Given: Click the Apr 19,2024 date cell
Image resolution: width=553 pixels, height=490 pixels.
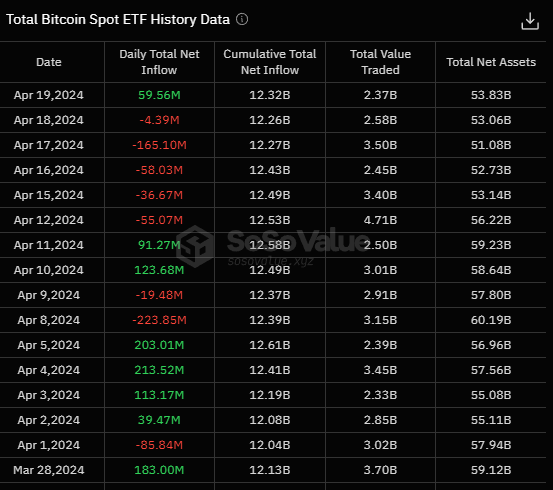Looking at the screenshot, I should [x=49, y=95].
